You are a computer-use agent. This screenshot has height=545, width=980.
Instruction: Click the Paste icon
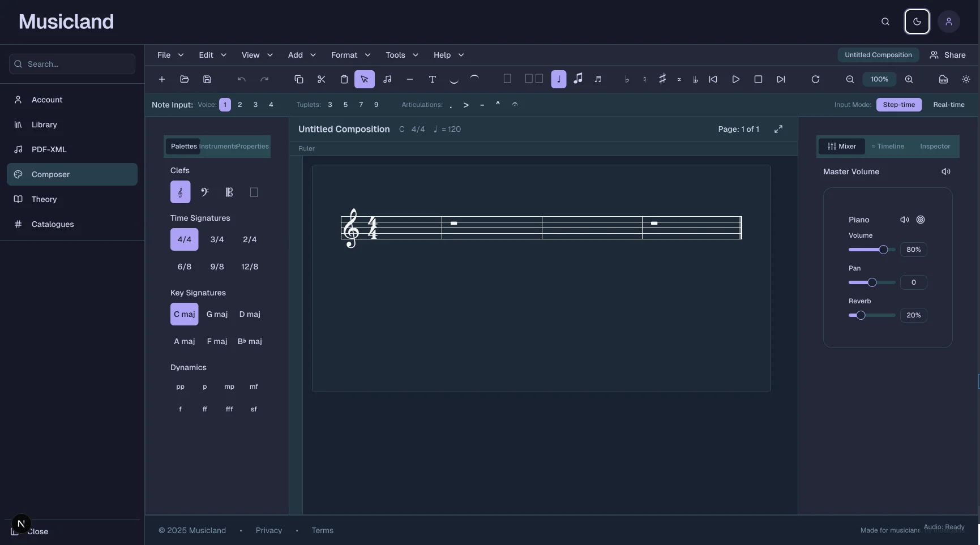pos(344,79)
